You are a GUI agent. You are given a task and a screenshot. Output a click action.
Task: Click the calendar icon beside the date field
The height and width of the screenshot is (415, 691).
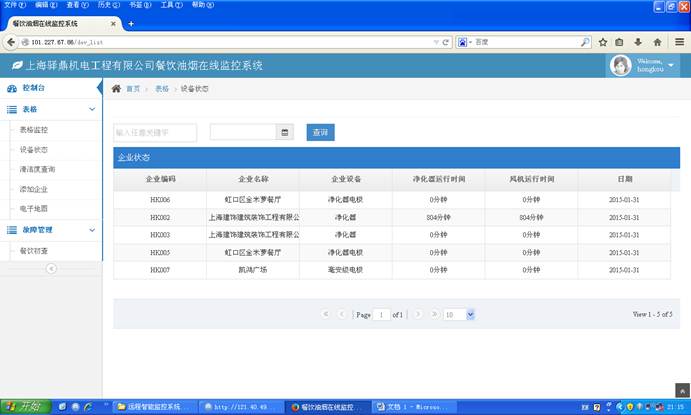tap(285, 132)
